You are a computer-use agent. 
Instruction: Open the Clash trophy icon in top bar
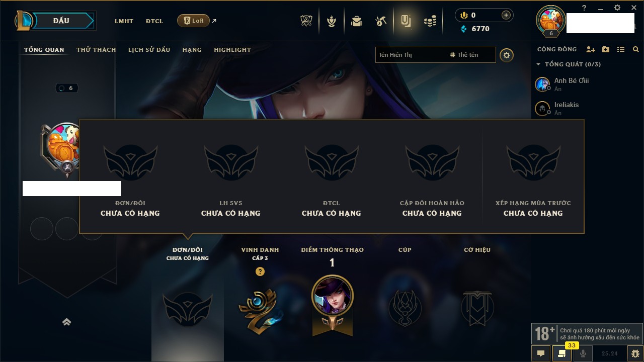[x=306, y=21]
